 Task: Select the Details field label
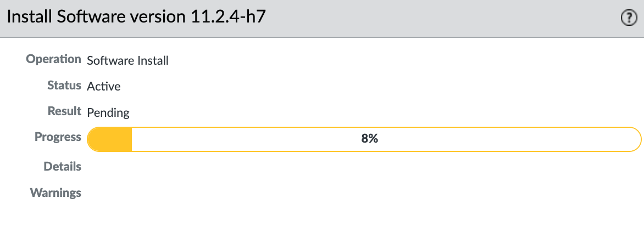point(63,167)
